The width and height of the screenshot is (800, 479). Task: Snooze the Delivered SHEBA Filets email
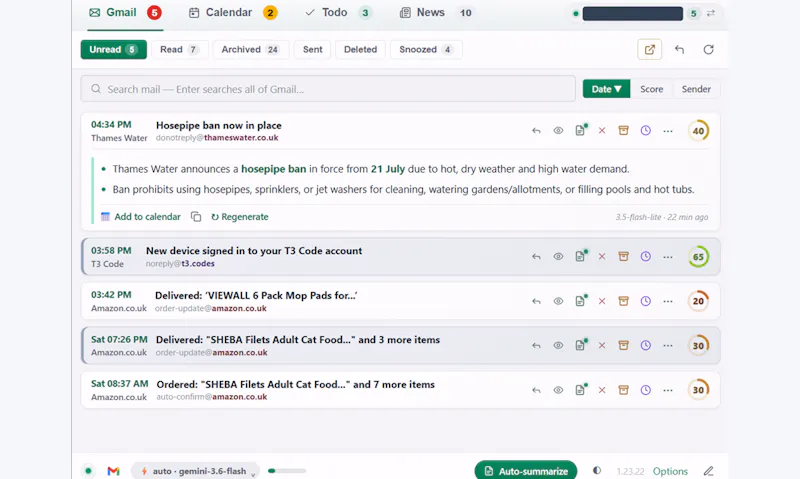(645, 345)
